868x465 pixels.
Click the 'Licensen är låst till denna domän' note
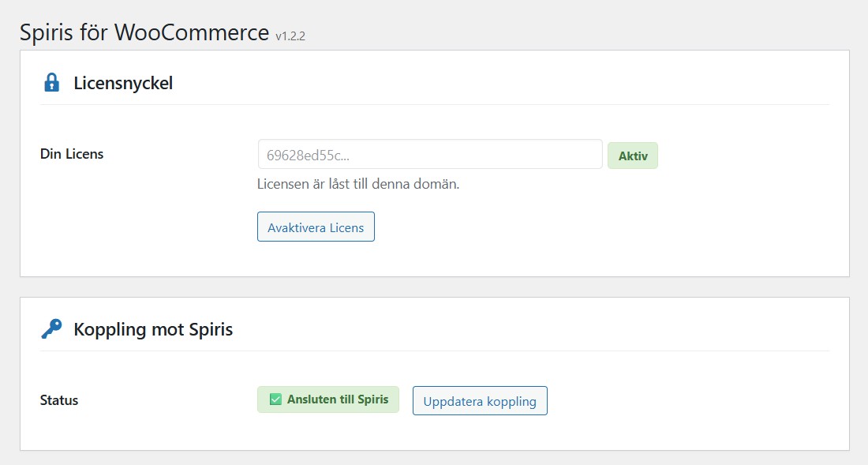point(358,184)
